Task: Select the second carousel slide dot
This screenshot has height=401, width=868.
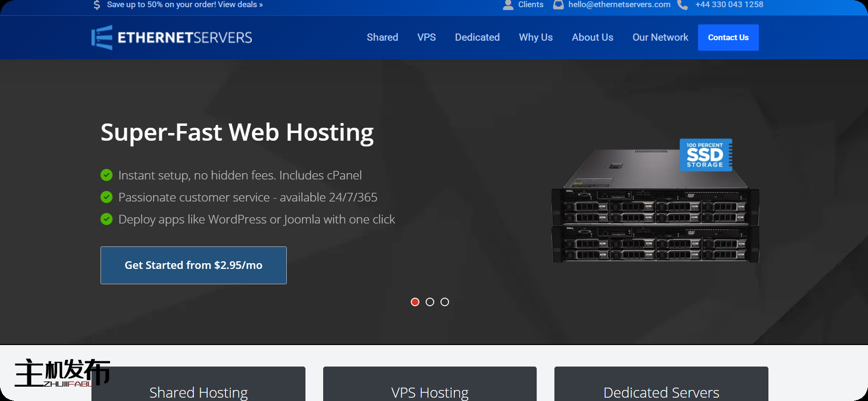Action: [x=430, y=302]
